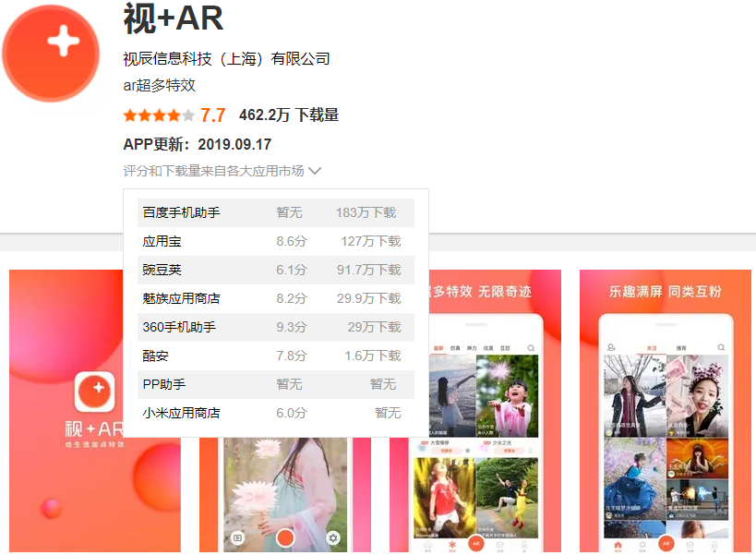Click the 8.6分 score for 应用宝
Screen dimensions: 756x555
pyautogui.click(x=291, y=241)
